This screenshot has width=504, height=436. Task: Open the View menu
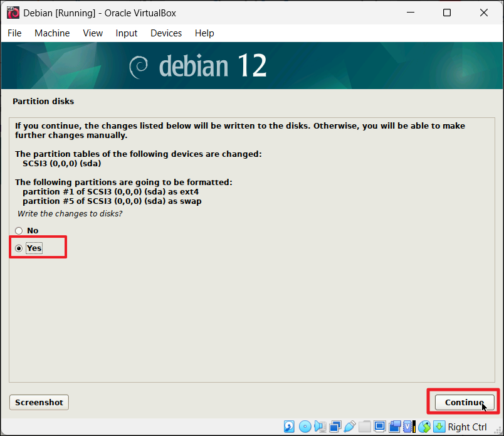click(x=93, y=33)
